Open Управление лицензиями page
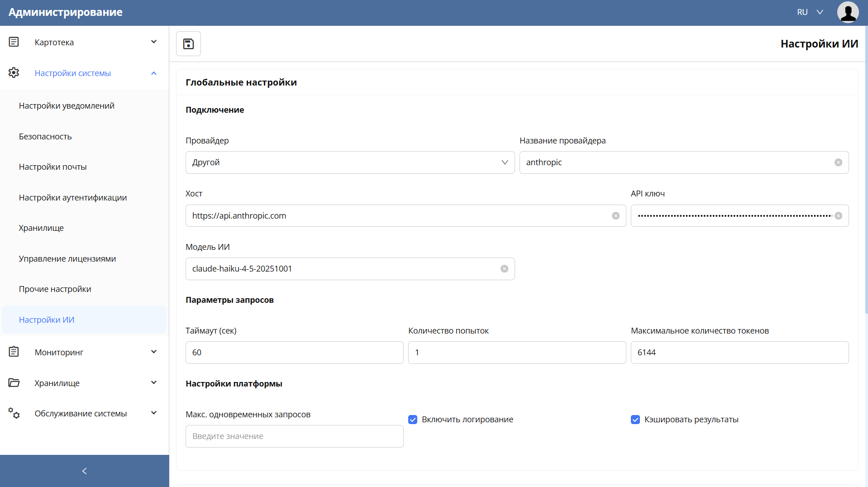868x487 pixels. 67,259
